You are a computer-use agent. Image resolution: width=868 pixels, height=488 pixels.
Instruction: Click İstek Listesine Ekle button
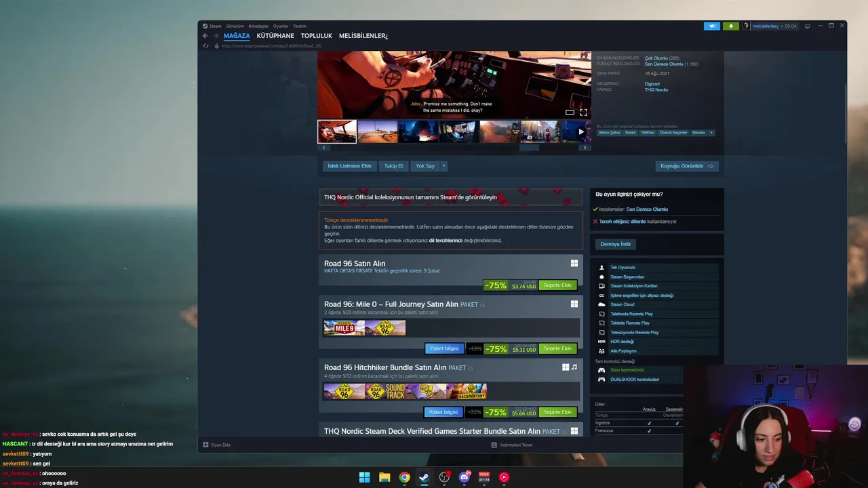[349, 166]
